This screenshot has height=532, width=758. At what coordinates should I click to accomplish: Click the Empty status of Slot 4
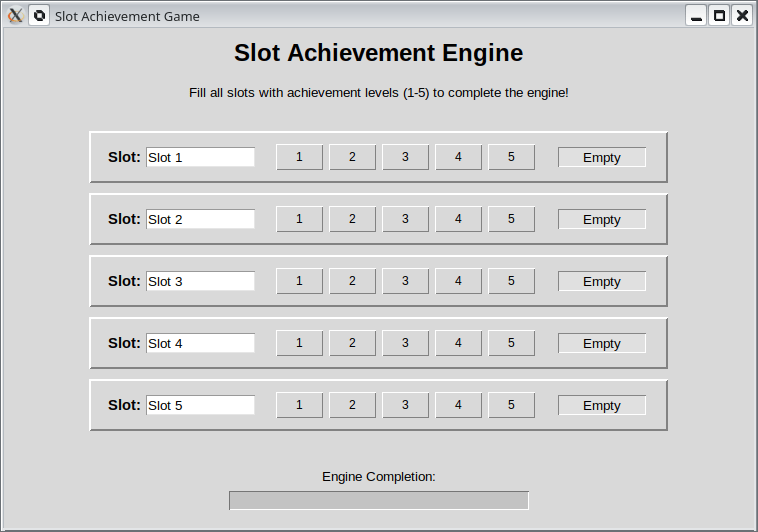tap(601, 343)
